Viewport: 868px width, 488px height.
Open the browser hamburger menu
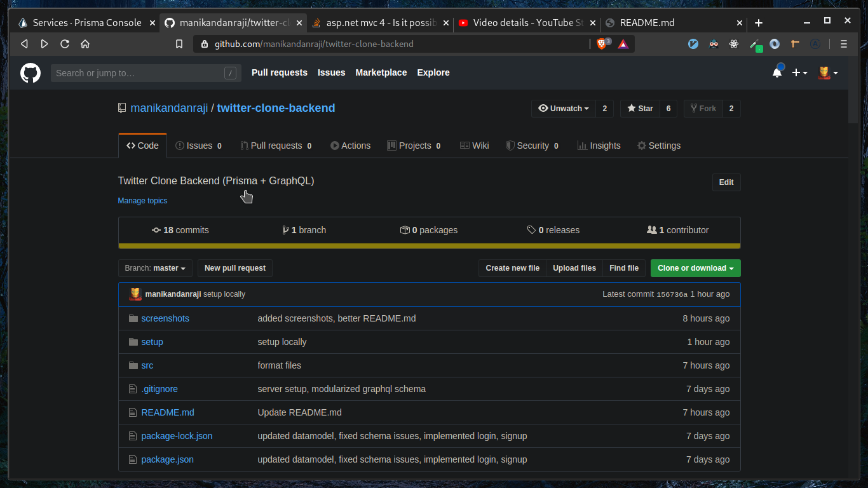tap(844, 44)
